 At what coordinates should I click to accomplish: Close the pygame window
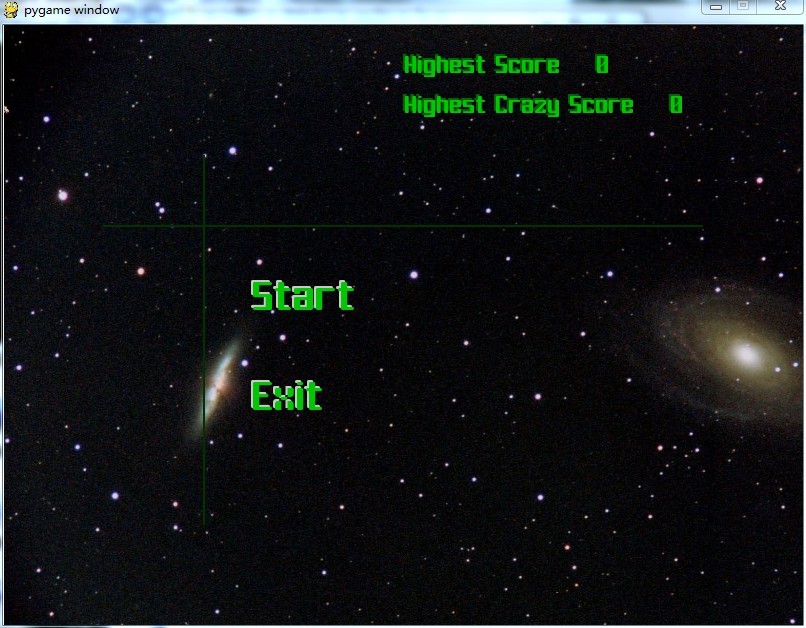pos(780,6)
